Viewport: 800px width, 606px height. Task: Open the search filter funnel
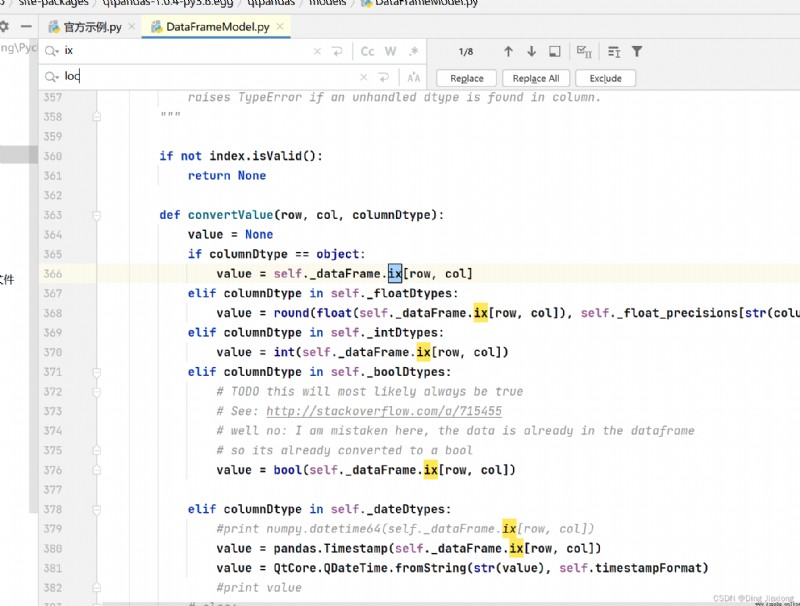pyautogui.click(x=637, y=52)
